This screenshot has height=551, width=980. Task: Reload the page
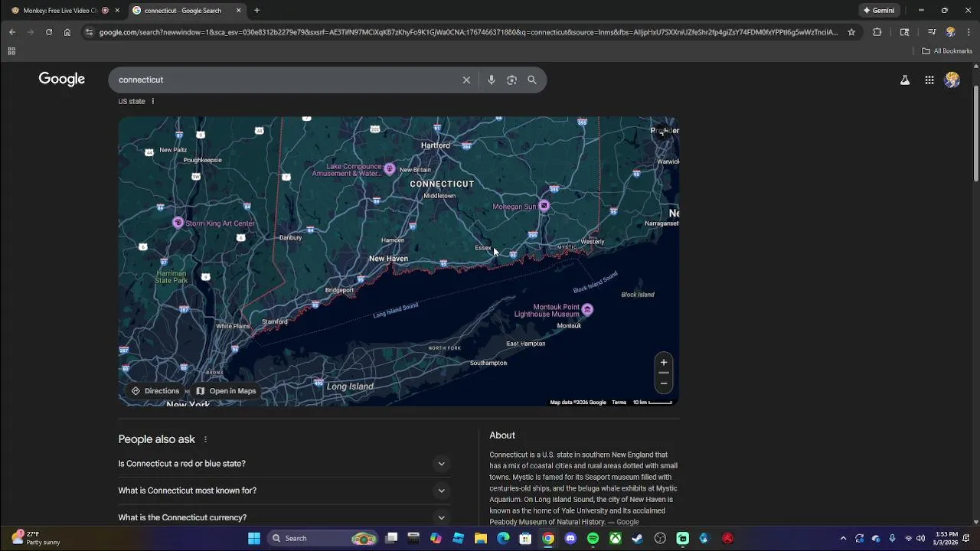point(49,32)
